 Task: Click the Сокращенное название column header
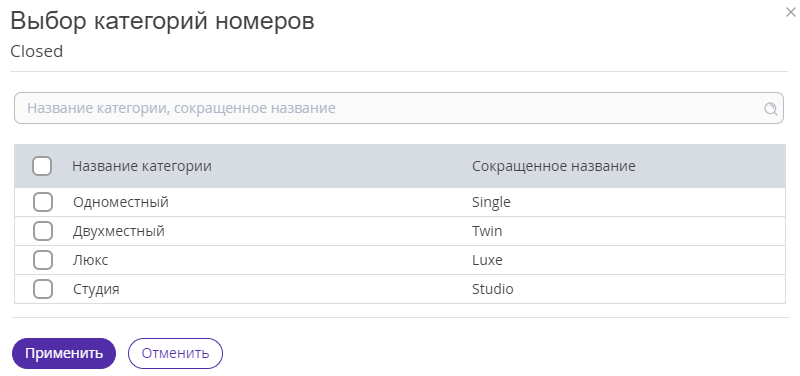554,166
